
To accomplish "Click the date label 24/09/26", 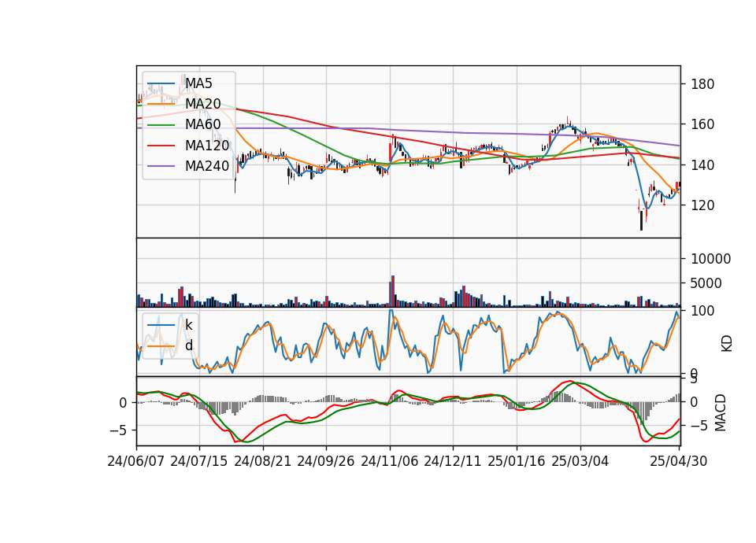I will coord(326,461).
